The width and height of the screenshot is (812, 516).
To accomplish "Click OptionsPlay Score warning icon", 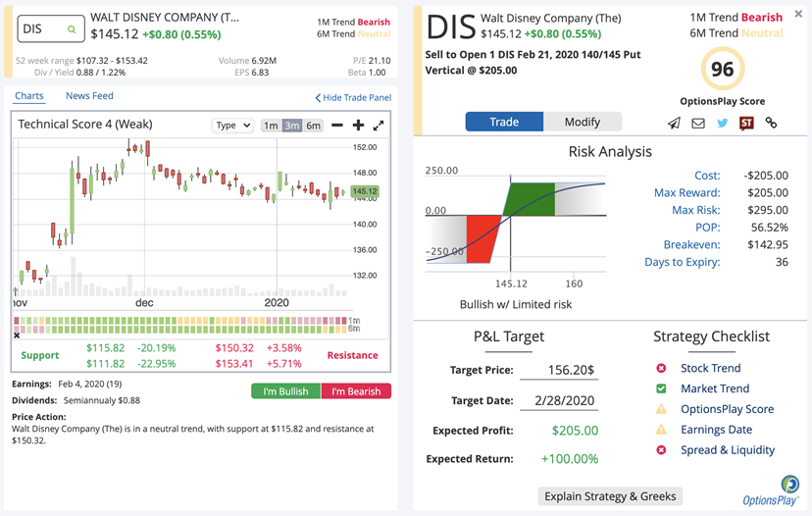I will pyautogui.click(x=661, y=409).
